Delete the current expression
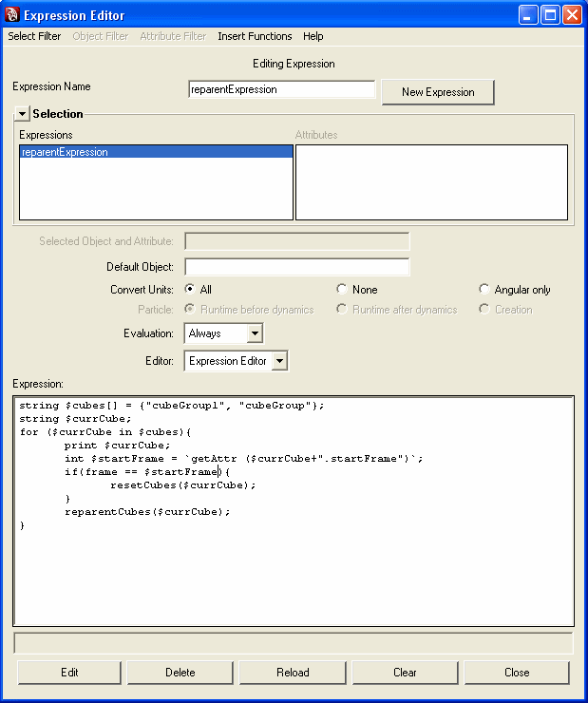The height and width of the screenshot is (703, 588). coord(180,672)
